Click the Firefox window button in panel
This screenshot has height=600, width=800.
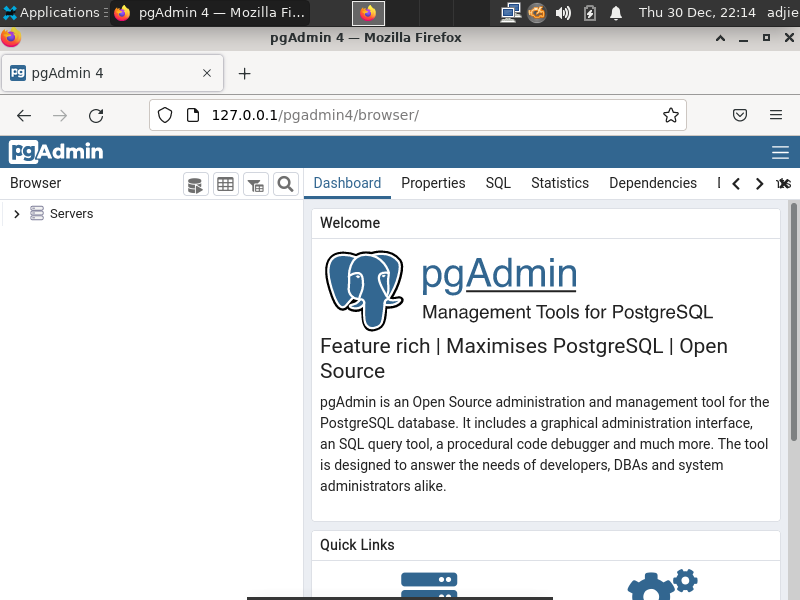tap(368, 13)
